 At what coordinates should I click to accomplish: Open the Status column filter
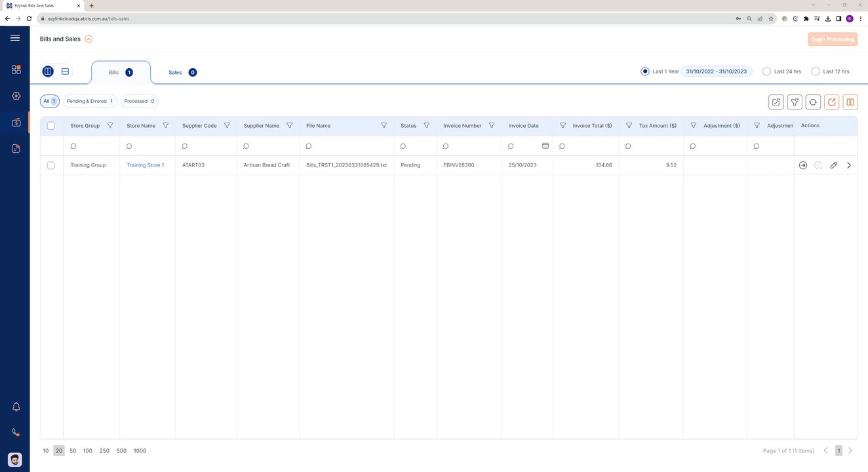(427, 125)
